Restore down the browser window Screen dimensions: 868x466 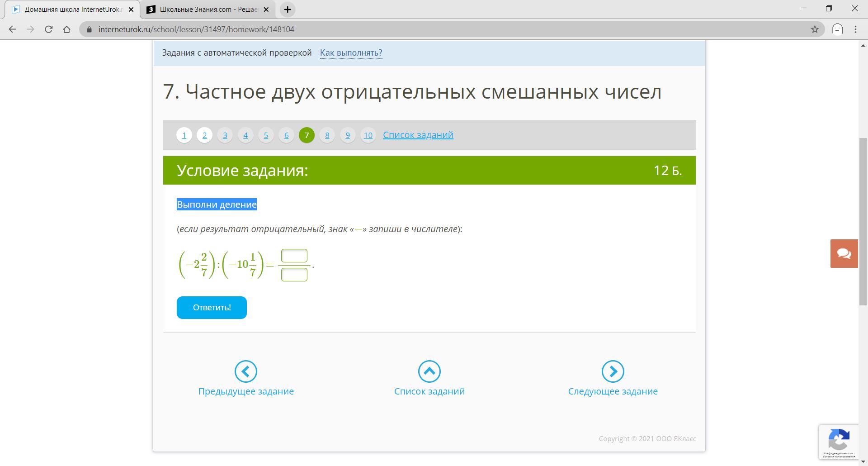pos(829,9)
